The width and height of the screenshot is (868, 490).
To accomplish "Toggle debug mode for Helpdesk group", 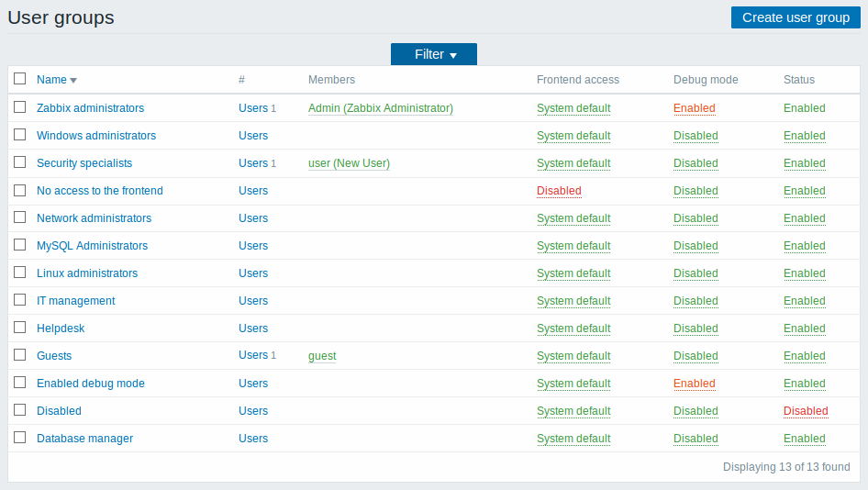I will pyautogui.click(x=696, y=329).
